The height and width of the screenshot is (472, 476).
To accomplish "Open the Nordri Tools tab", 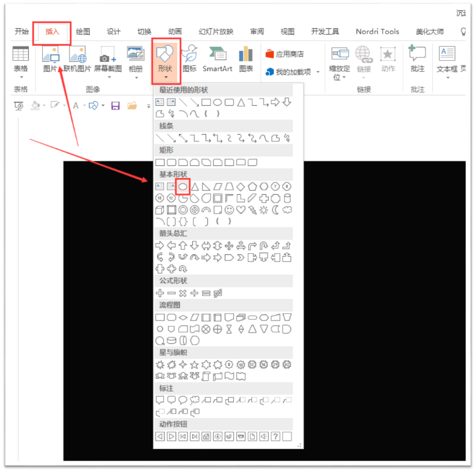I will click(377, 32).
